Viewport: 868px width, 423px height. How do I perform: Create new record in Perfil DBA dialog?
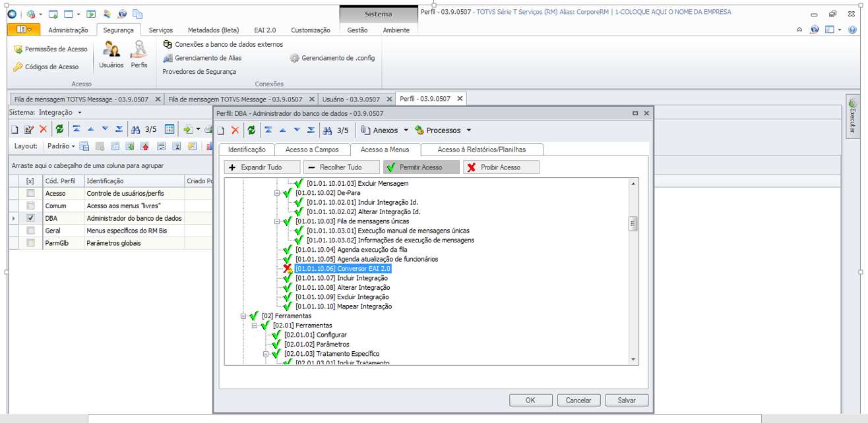coord(222,130)
